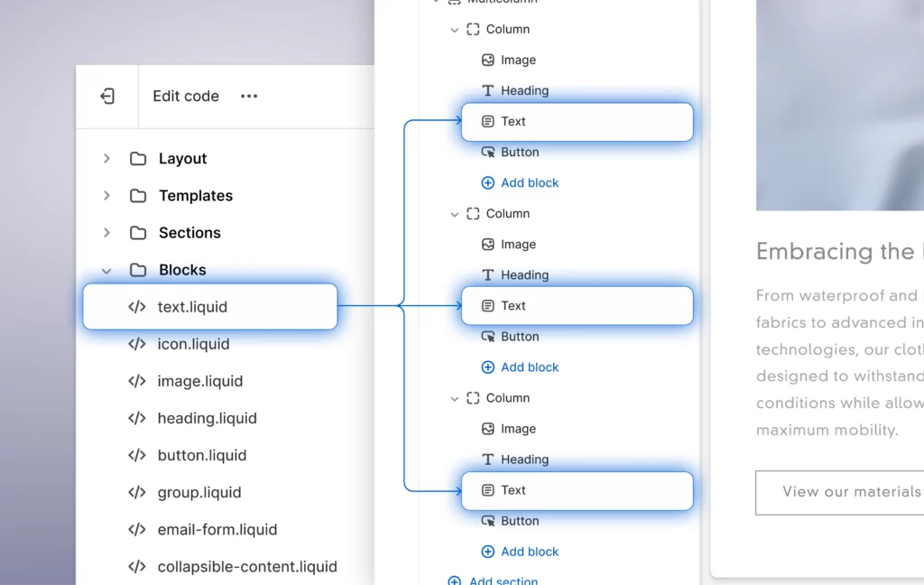Click the plus icon next to Add section
This screenshot has height=585, width=924.
pyautogui.click(x=455, y=580)
